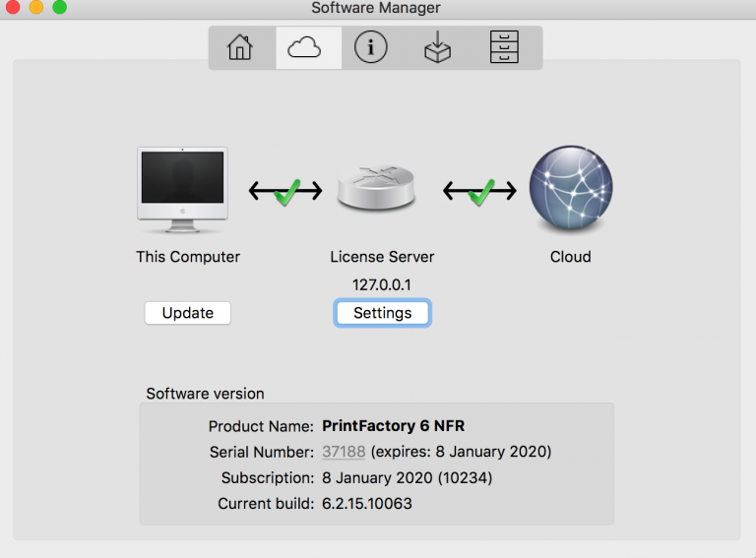Click connection checkmark between computer and server
756x558 pixels.
coord(285,191)
